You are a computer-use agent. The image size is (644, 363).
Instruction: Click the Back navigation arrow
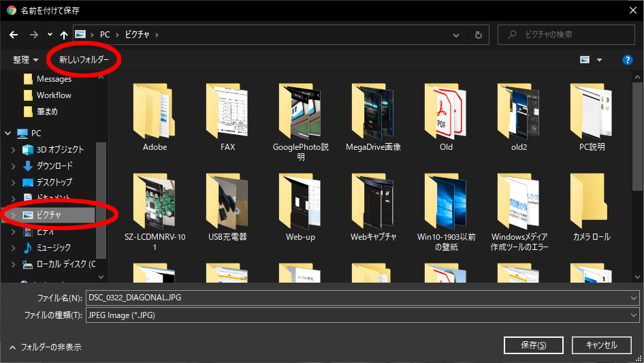14,34
